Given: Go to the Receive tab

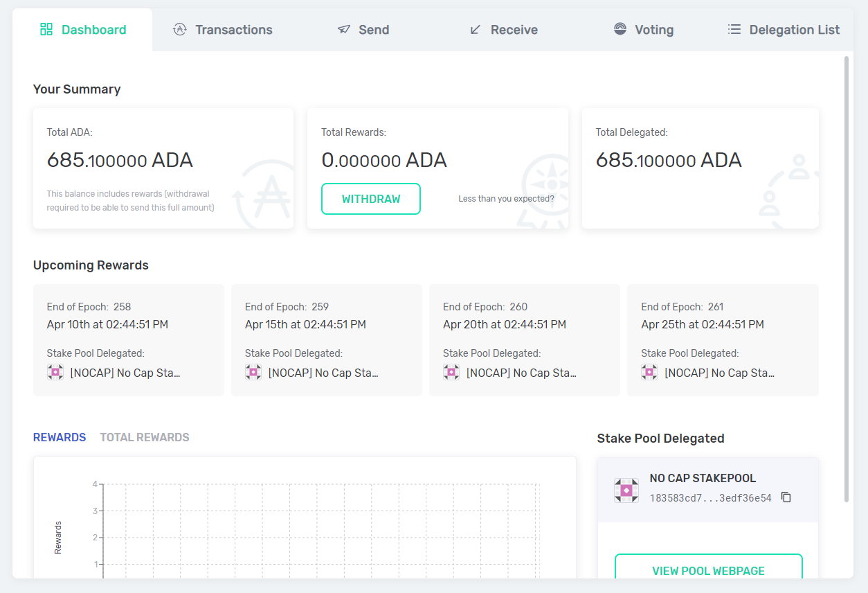Looking at the screenshot, I should pyautogui.click(x=503, y=30).
